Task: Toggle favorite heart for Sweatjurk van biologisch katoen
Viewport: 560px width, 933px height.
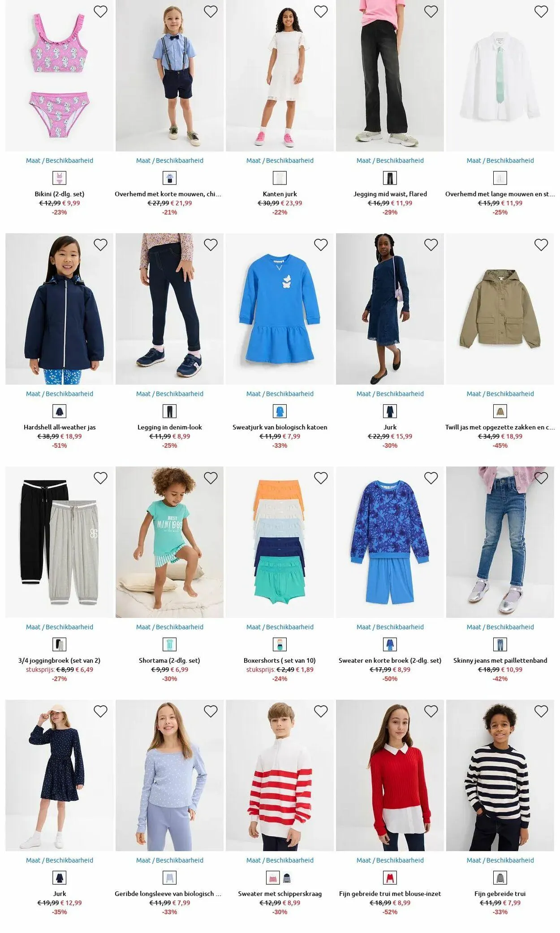Action: [321, 245]
